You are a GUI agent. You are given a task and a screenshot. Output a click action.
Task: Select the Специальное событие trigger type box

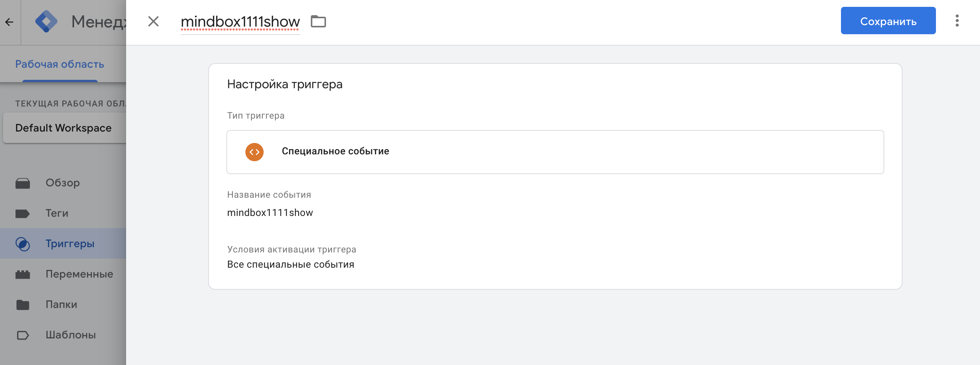(555, 152)
